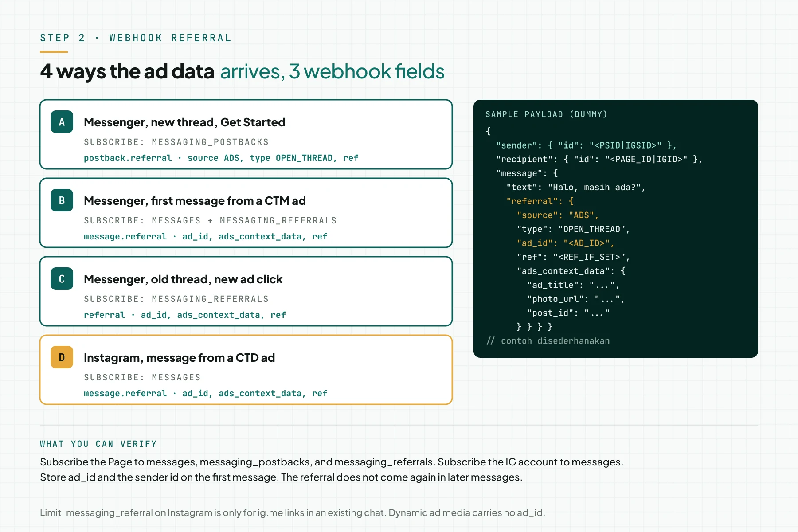Click the green letter C badge
The width and height of the screenshot is (798, 532).
[x=62, y=279]
